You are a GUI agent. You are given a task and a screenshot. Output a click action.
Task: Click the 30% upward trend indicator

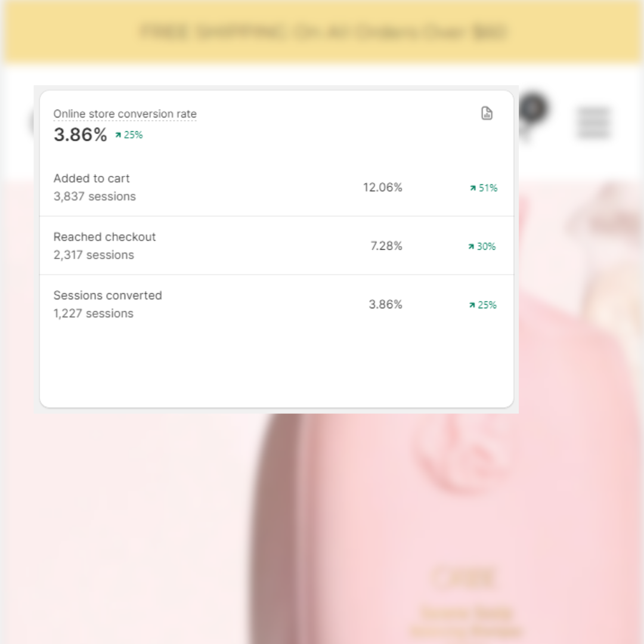click(x=482, y=246)
